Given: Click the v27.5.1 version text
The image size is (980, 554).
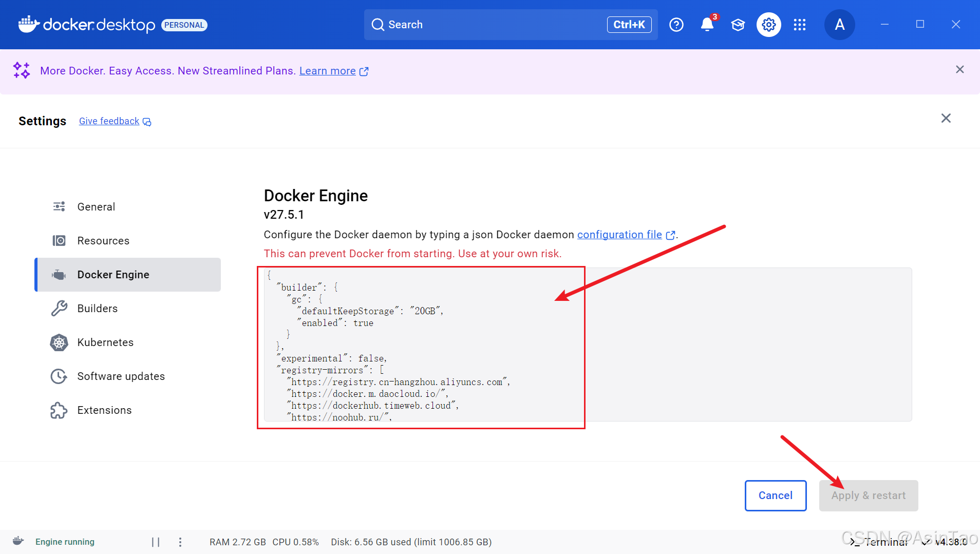Looking at the screenshot, I should (x=284, y=215).
